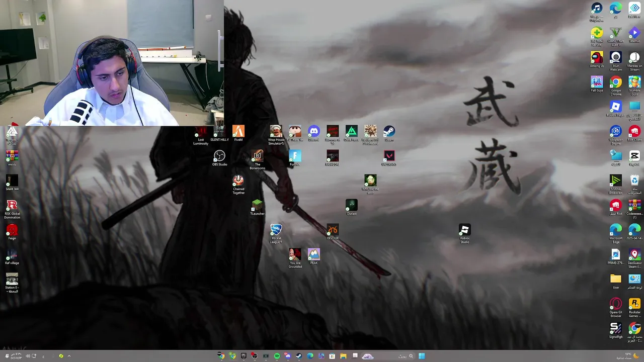Screen dimensions: 644x362
Task: Launch VALORANT from the desktop
Action: [389, 158]
